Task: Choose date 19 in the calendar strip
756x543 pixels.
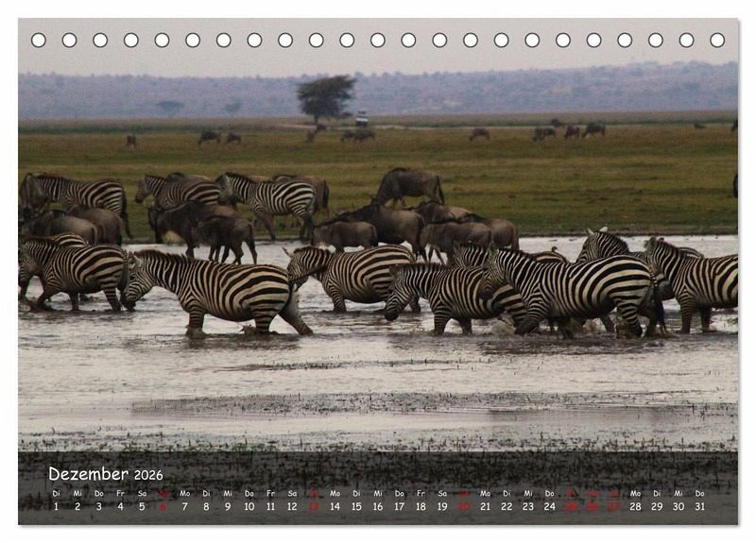Action: [x=442, y=506]
